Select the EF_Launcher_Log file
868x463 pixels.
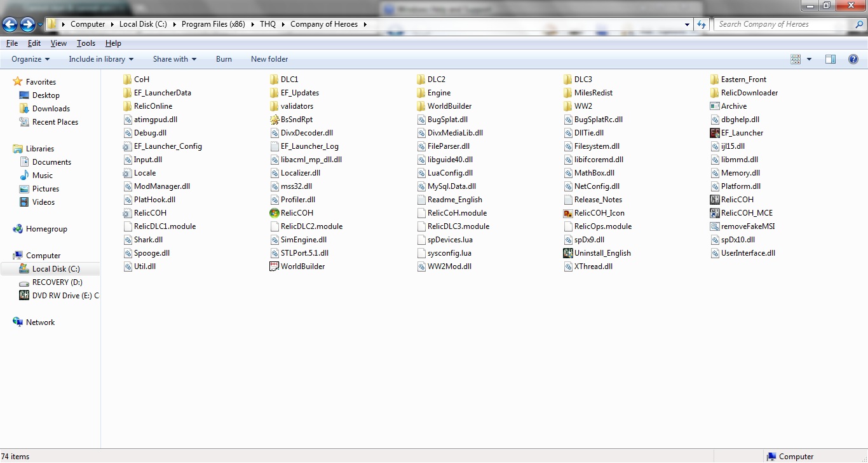coord(304,146)
